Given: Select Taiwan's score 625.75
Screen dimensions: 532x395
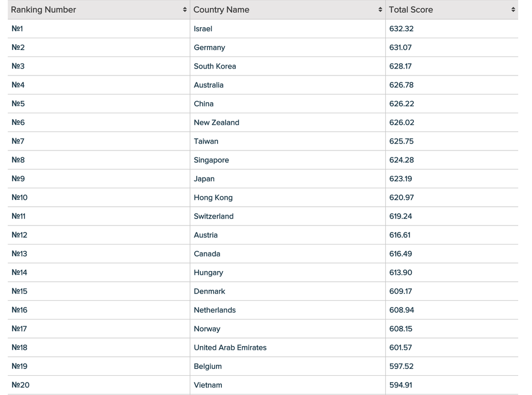Looking at the screenshot, I should pos(401,141).
